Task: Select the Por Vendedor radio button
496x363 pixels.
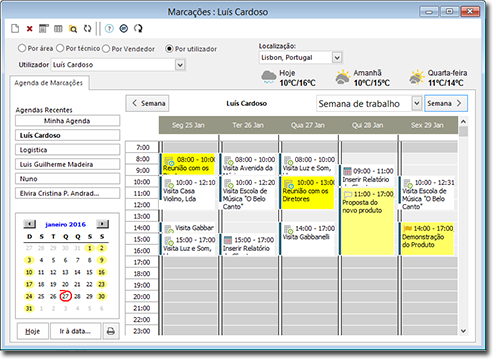Action: pyautogui.click(x=106, y=49)
